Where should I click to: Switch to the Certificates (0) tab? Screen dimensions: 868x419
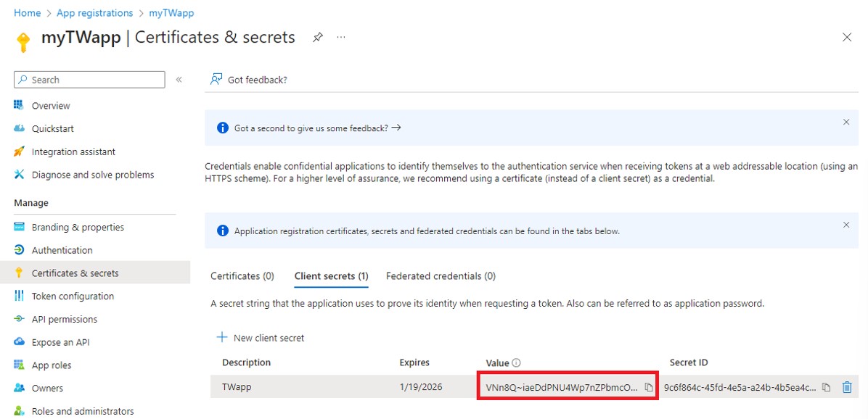click(242, 276)
